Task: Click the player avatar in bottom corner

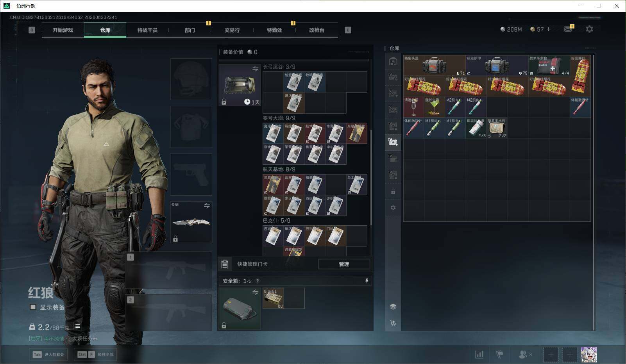Action: click(x=588, y=355)
